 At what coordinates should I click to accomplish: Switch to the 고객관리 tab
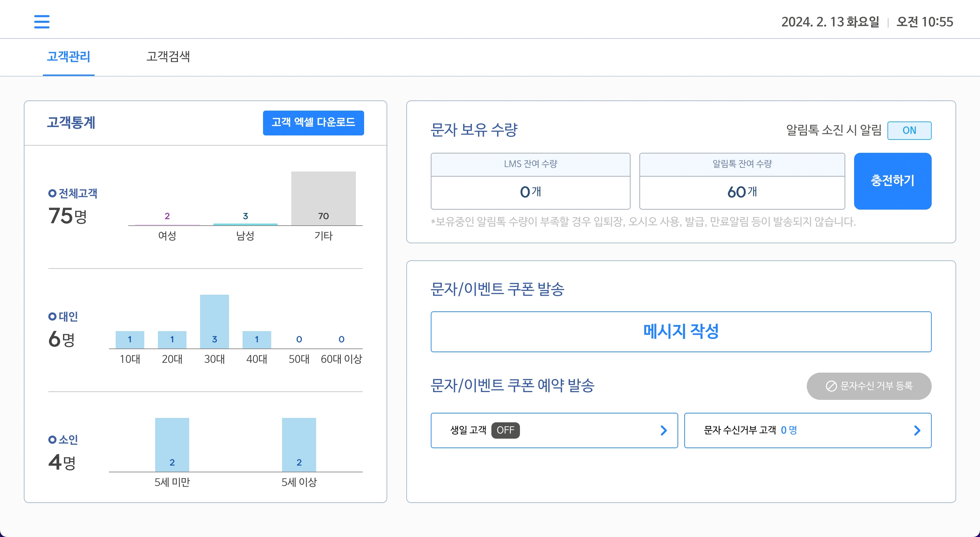click(68, 57)
